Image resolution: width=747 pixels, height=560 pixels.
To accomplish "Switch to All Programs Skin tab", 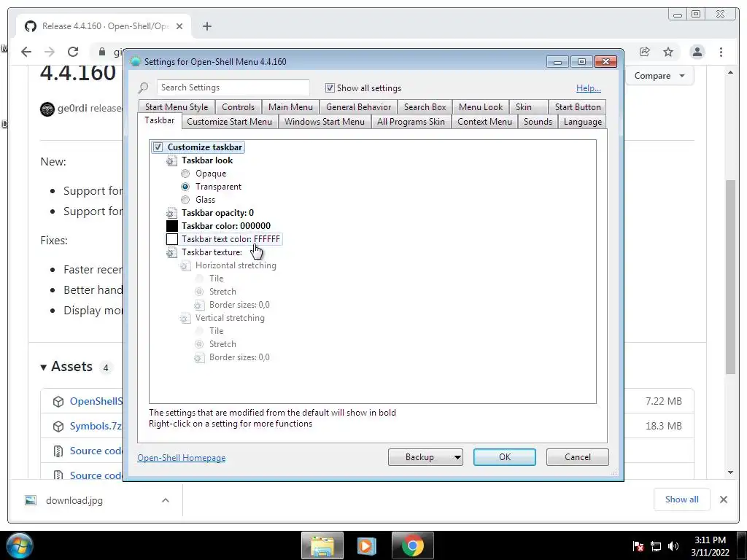I will (411, 122).
